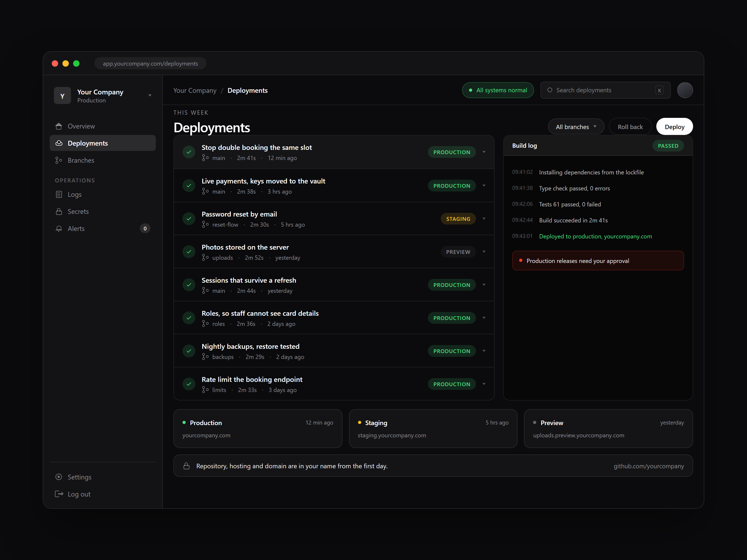The height and width of the screenshot is (560, 747).
Task: Click the lock icon in repository notice
Action: pyautogui.click(x=186, y=466)
